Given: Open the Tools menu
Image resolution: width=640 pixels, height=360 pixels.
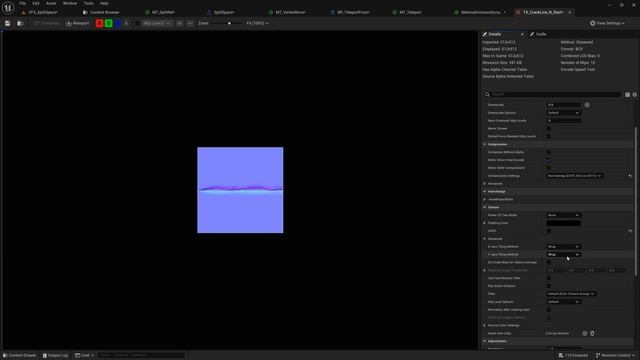Looking at the screenshot, I should click(89, 3).
